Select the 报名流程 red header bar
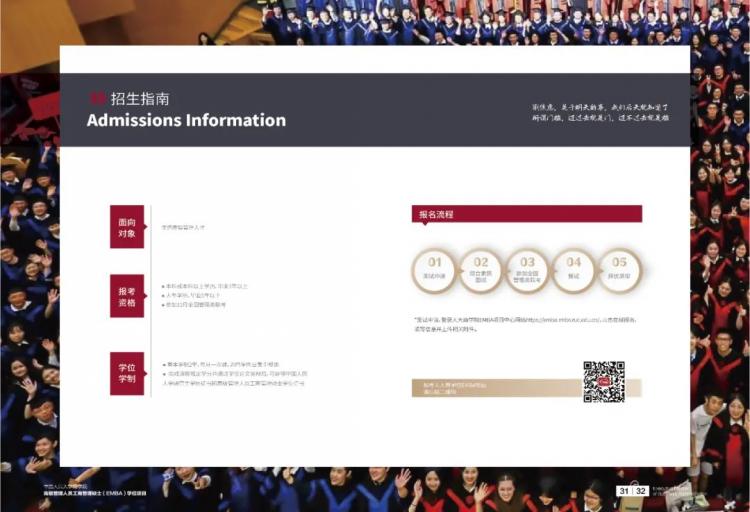The width and height of the screenshot is (750, 512). pos(526,214)
